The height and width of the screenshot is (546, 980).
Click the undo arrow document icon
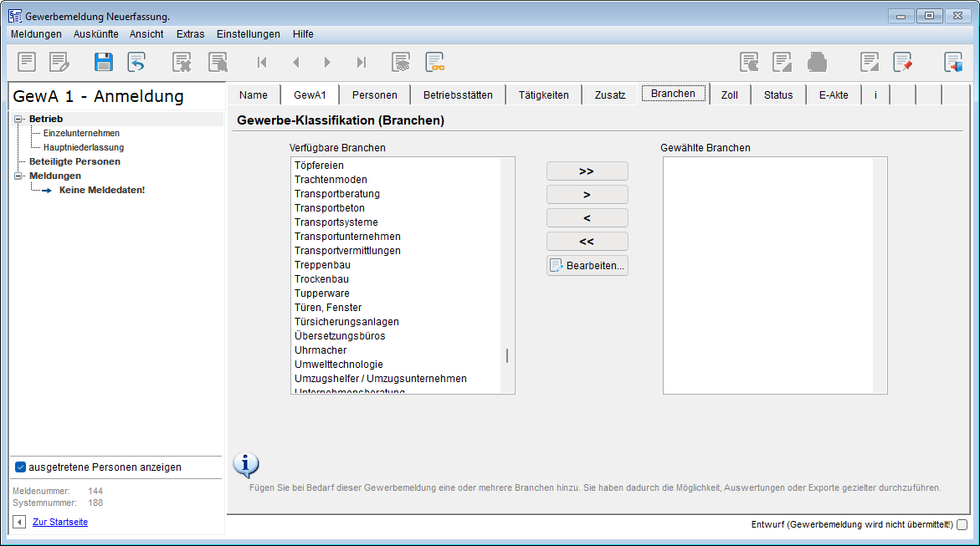coord(136,62)
